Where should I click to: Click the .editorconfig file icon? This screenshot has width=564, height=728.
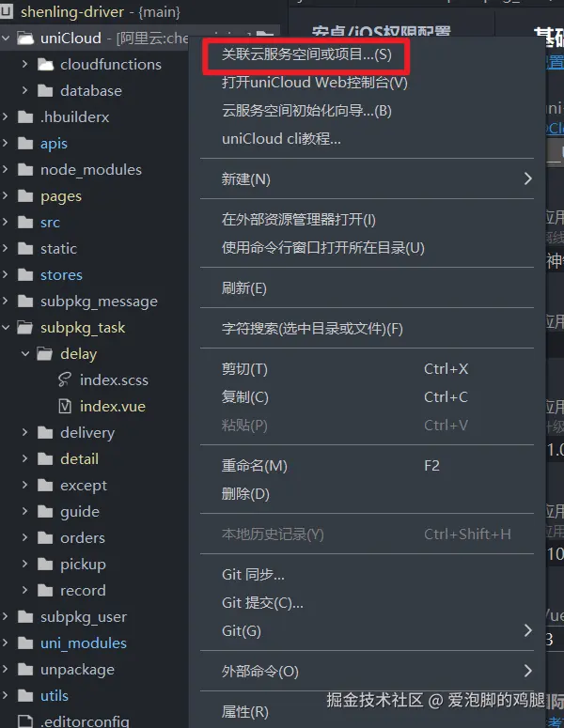pyautogui.click(x=25, y=721)
